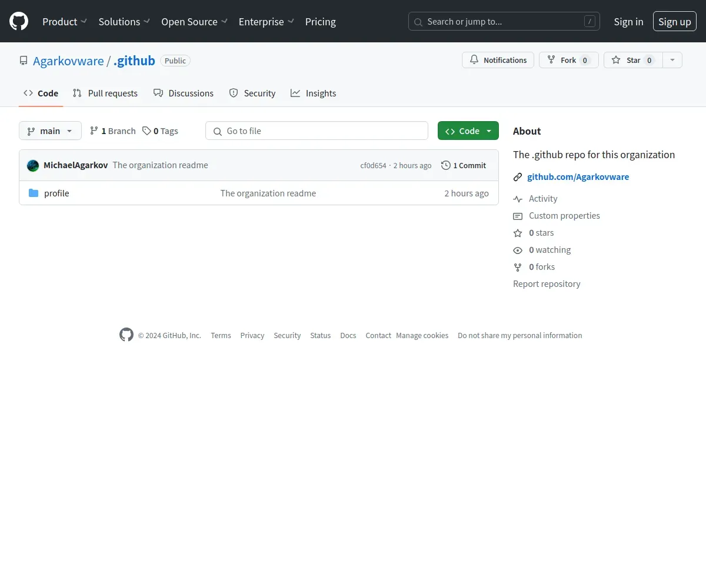
Task: Switch to the Code tab
Action: point(41,93)
